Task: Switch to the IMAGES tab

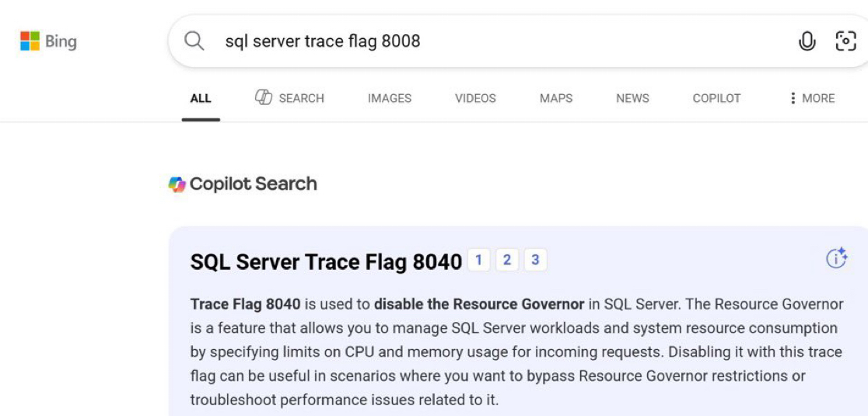Action: coord(390,99)
